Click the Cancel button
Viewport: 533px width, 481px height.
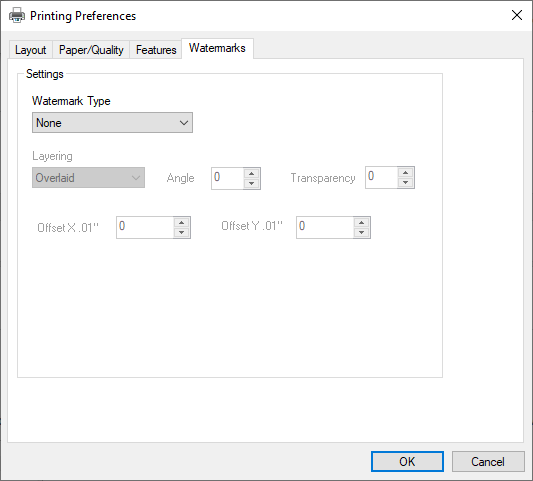pos(488,462)
